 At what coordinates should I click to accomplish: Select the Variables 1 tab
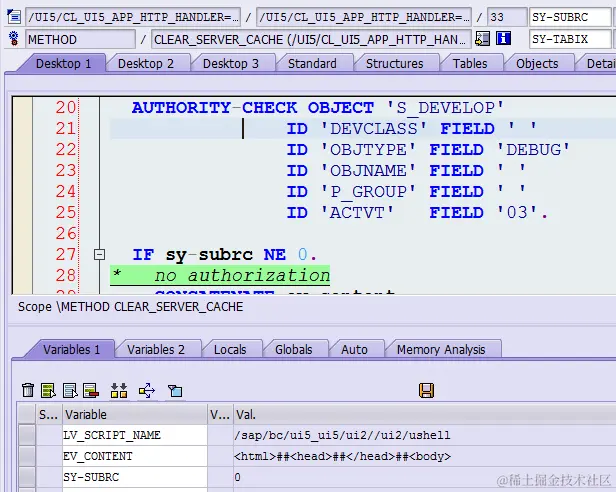[71, 349]
